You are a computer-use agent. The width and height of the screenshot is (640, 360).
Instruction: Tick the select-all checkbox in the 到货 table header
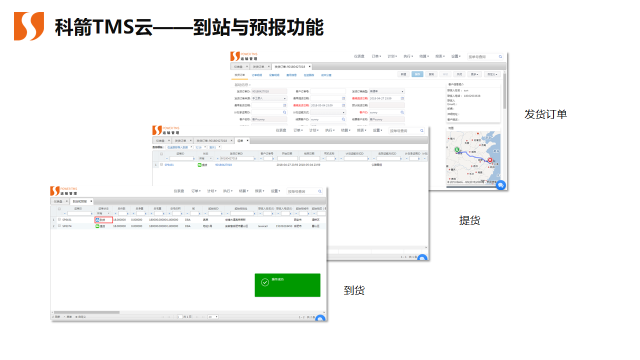pyautogui.click(x=60, y=209)
